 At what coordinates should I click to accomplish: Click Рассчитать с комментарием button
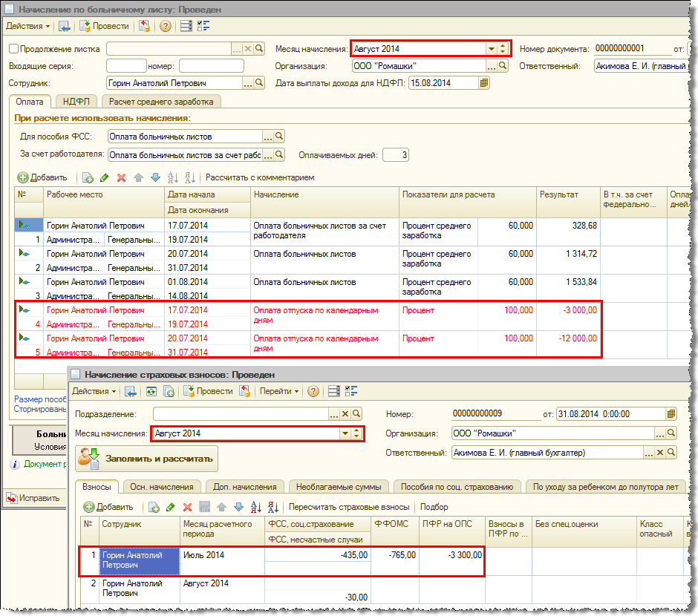point(260,178)
